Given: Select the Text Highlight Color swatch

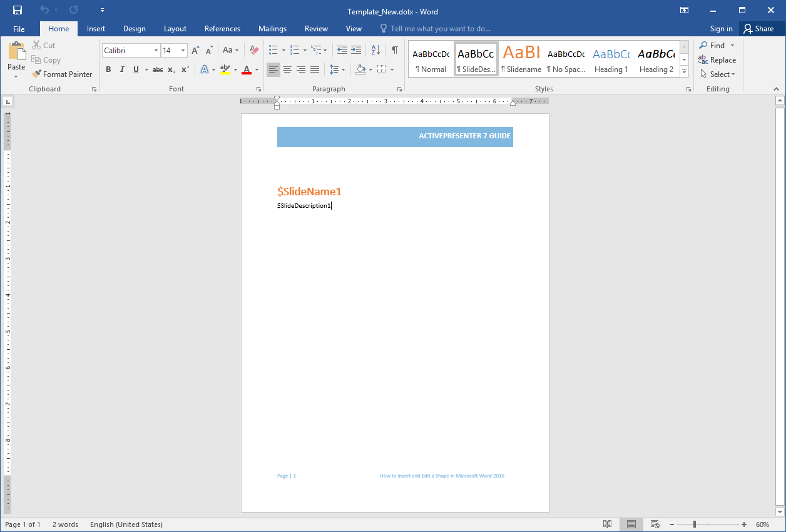Looking at the screenshot, I should tap(225, 69).
